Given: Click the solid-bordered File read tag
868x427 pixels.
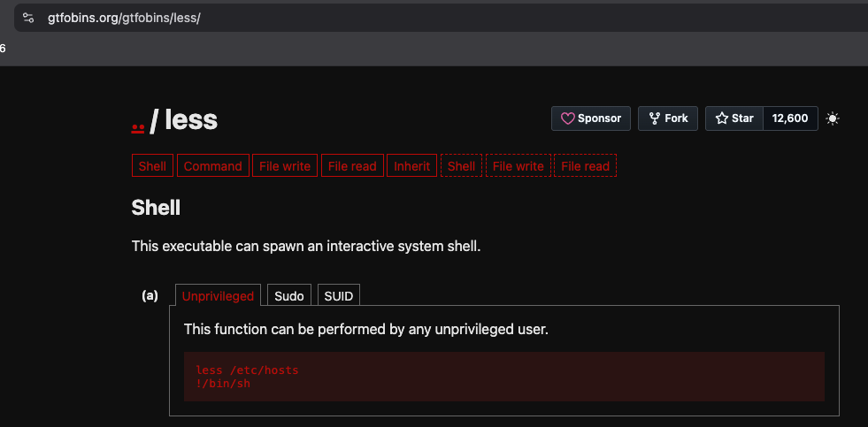Looking at the screenshot, I should 352,166.
